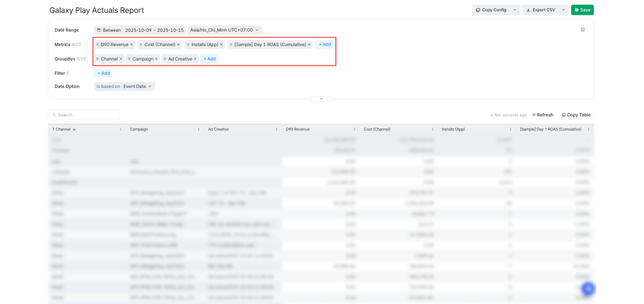Click the Galaxy Play Actuals Report title

pos(97,10)
